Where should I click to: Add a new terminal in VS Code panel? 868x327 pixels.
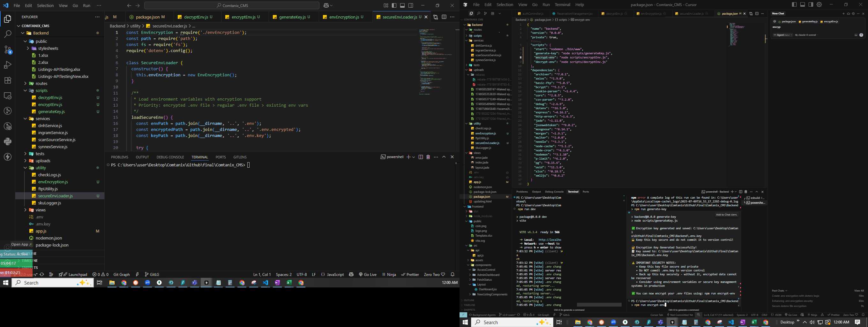click(x=408, y=157)
